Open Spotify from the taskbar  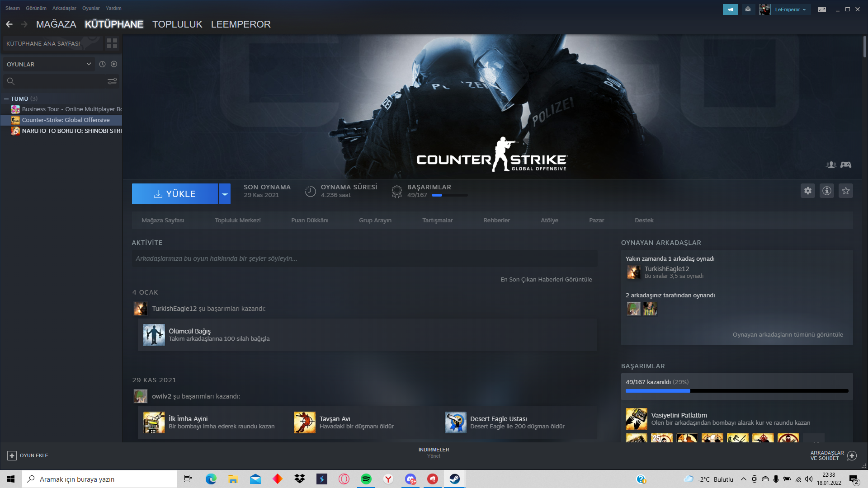point(366,479)
